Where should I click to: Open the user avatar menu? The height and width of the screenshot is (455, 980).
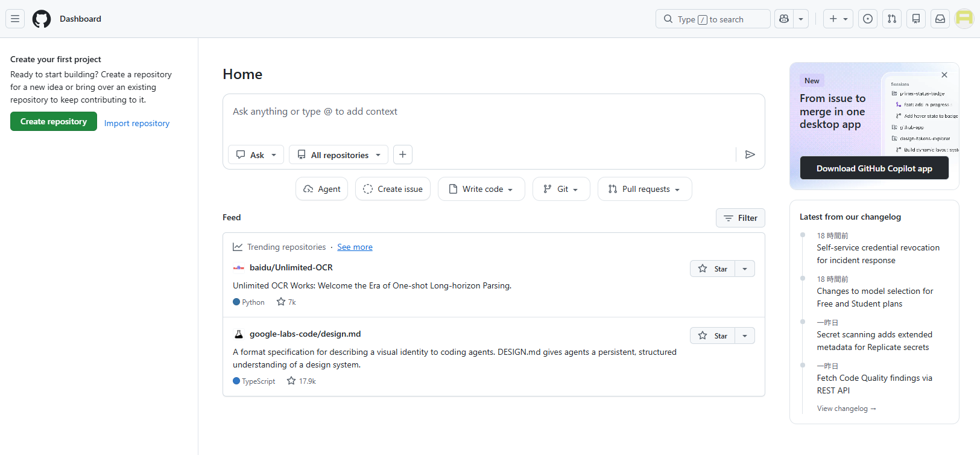[x=964, y=19]
